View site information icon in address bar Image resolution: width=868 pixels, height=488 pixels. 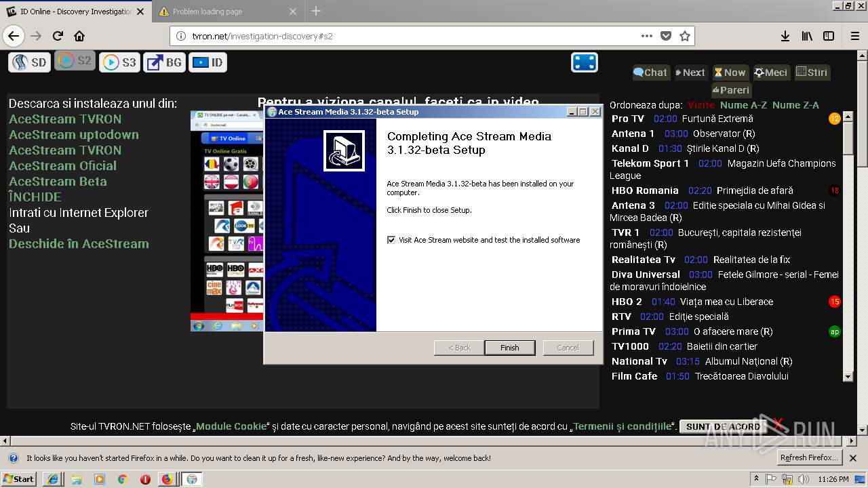tap(181, 36)
